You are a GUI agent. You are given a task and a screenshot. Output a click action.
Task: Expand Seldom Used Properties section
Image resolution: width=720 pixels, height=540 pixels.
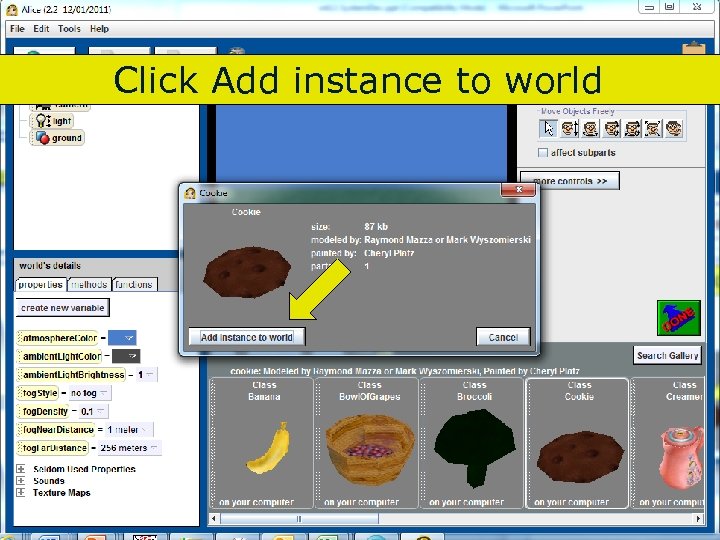pyautogui.click(x=21, y=469)
